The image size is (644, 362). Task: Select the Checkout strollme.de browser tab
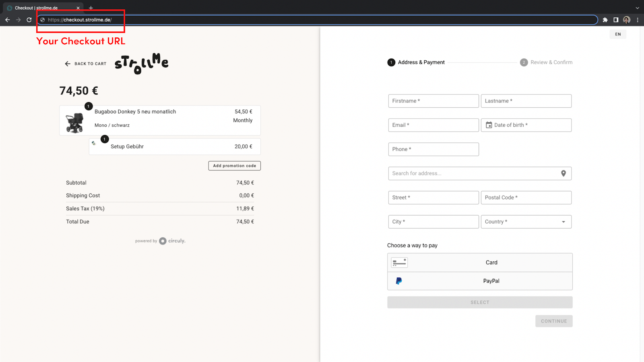(43, 8)
